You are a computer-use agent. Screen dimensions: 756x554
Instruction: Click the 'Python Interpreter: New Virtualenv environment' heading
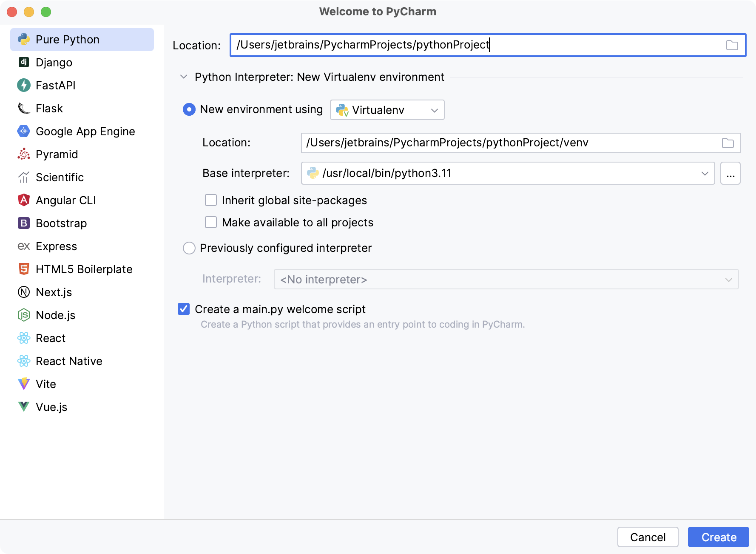(319, 77)
